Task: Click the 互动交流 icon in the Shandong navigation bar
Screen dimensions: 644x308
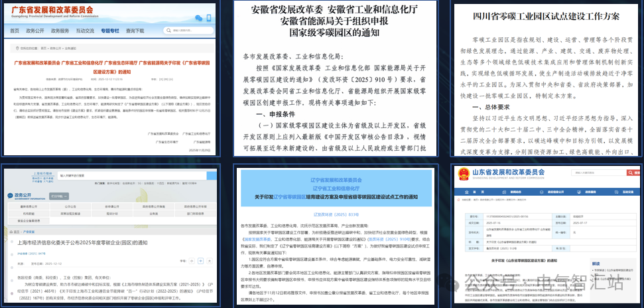Action: click(617, 192)
